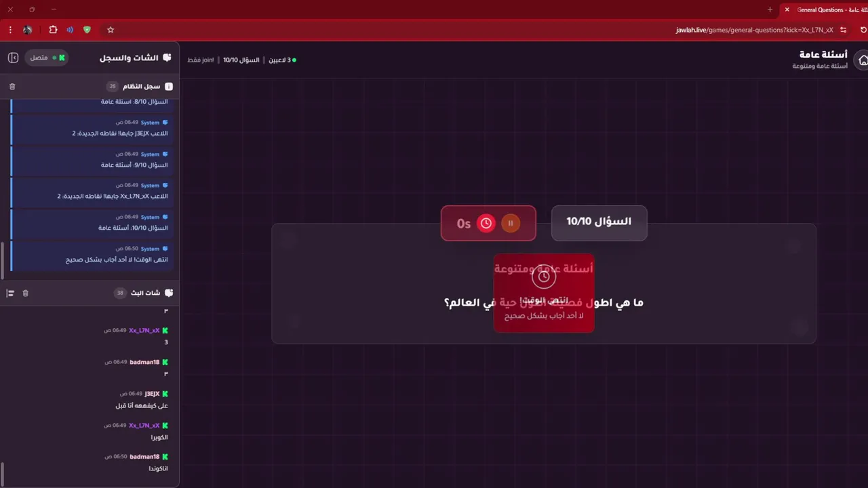Click log entry about J3EJX new points
The image size is (868, 488).
[x=93, y=129]
